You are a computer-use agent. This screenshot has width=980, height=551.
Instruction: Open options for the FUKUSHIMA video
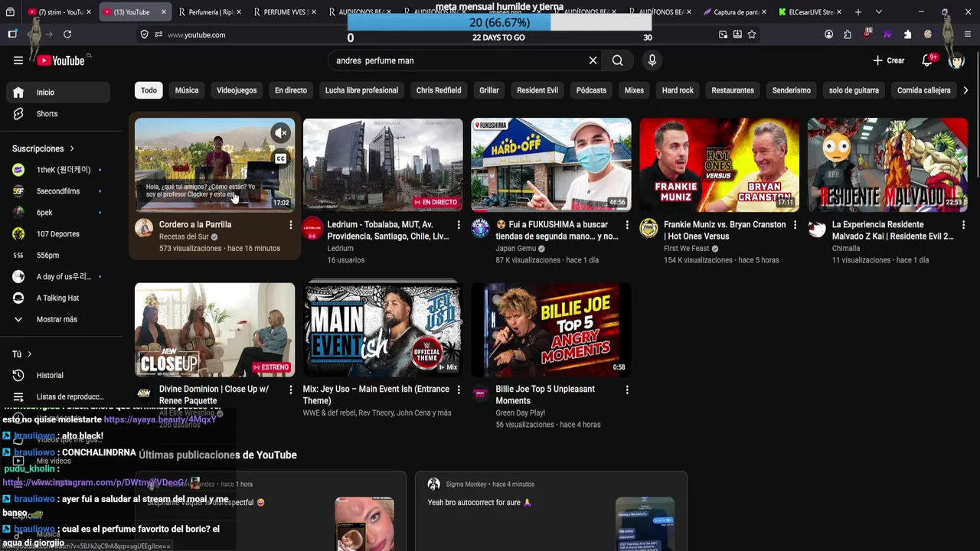click(627, 225)
